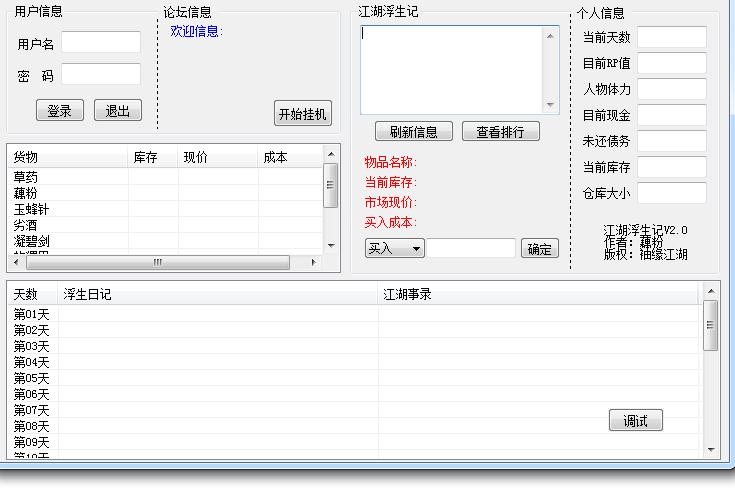Screen dimensions: 735x490
Task: Click the 现价 column header
Action: pyautogui.click(x=196, y=157)
